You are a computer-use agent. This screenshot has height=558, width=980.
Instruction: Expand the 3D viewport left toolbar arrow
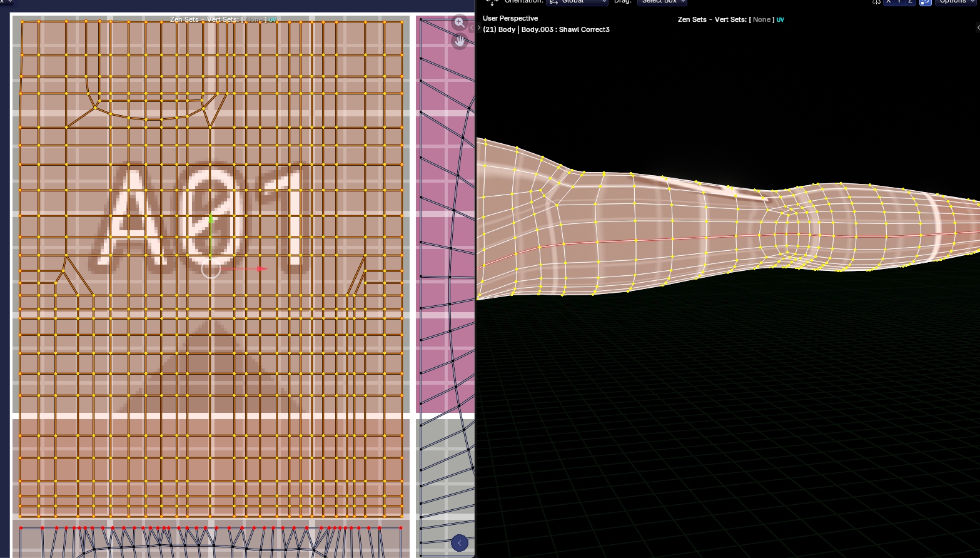click(479, 28)
